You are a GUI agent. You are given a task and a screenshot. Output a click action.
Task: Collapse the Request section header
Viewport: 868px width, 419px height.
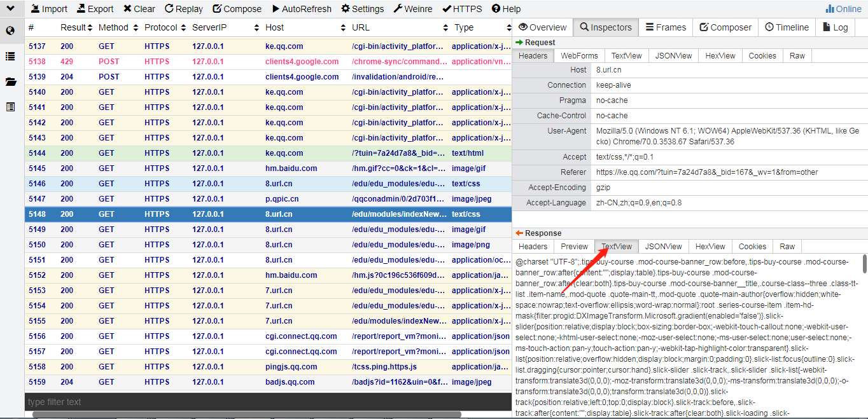[690, 43]
